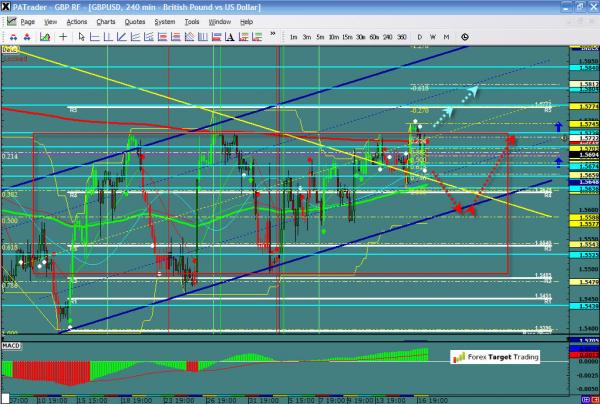Switch to the 5m timeframe
This screenshot has height=404, width=600.
320,37
